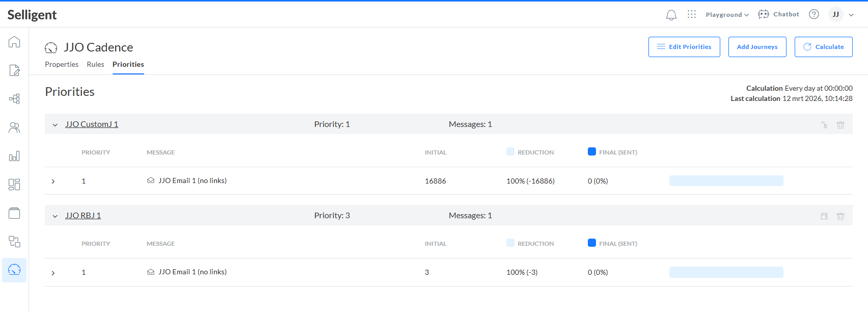Collapse the JJO RBJ 1 section
This screenshot has height=311, width=868.
tap(55, 216)
